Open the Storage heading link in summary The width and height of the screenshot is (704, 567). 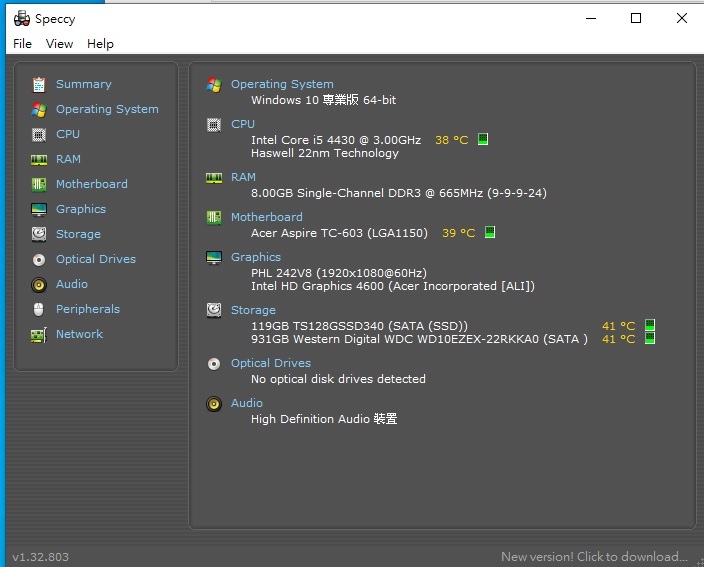pos(253,310)
